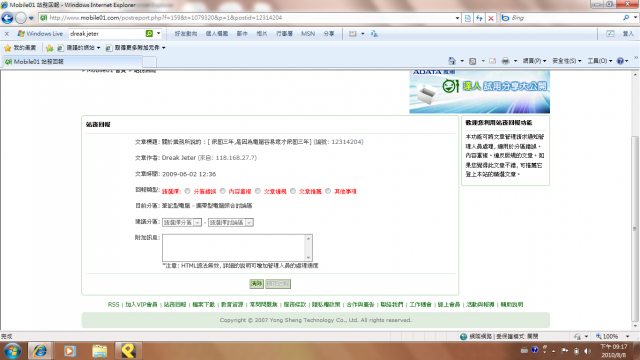Go back with IE back arrow

[8, 18]
